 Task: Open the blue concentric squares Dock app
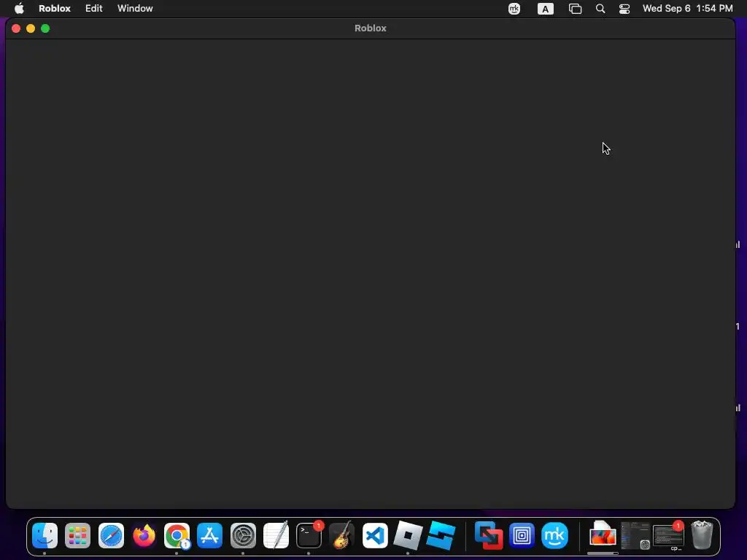coord(522,535)
